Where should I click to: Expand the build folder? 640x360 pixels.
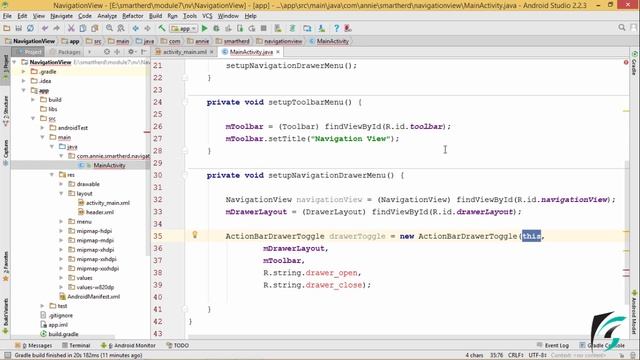33,100
